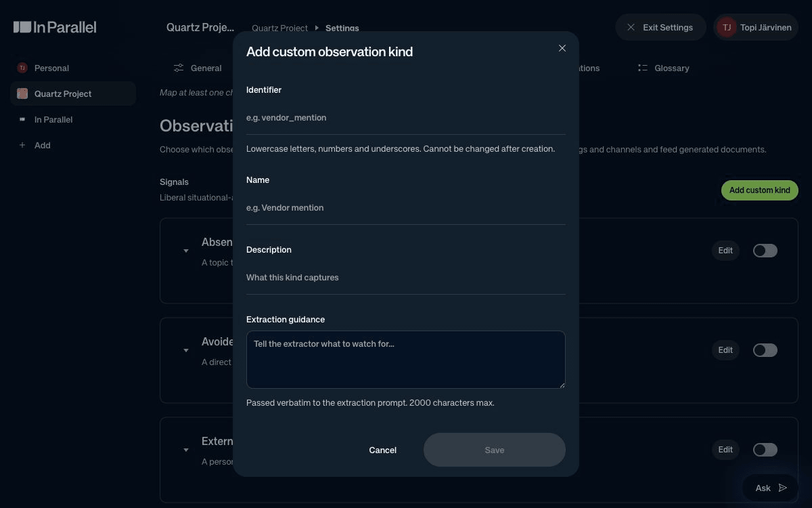
Task: Click the breadcrumb arrow after Quartz Project
Action: click(x=317, y=28)
